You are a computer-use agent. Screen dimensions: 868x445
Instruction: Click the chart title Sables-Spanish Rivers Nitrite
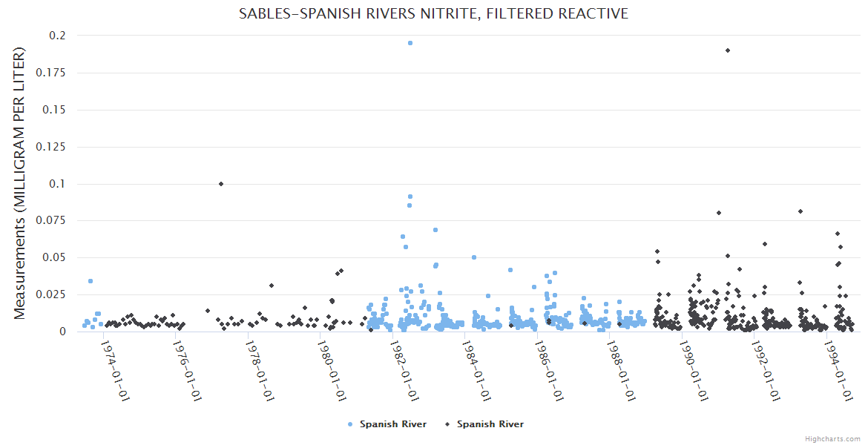click(x=433, y=13)
